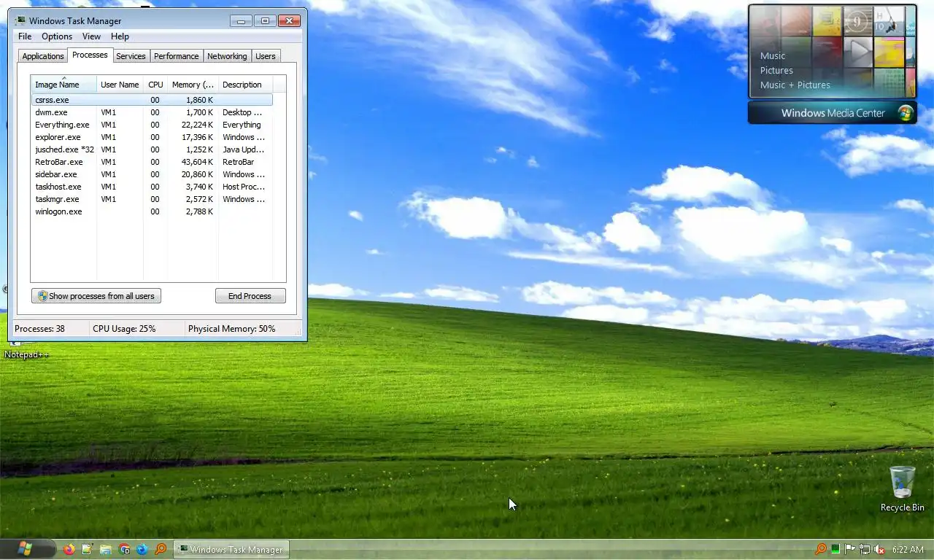
Task: Open the Options menu
Action: 57,36
